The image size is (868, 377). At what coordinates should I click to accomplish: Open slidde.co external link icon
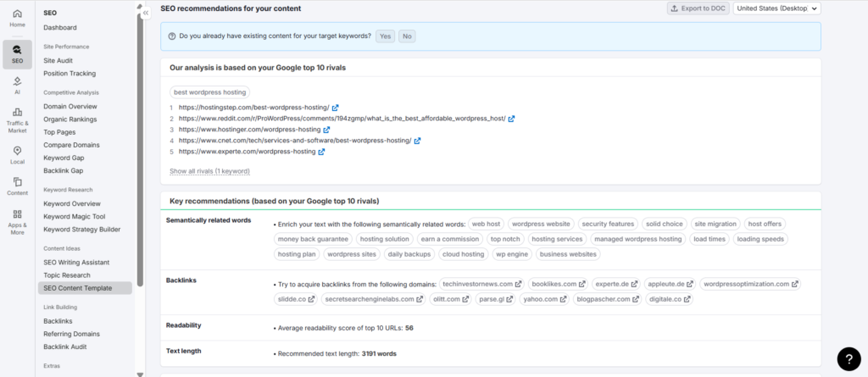[x=312, y=299]
